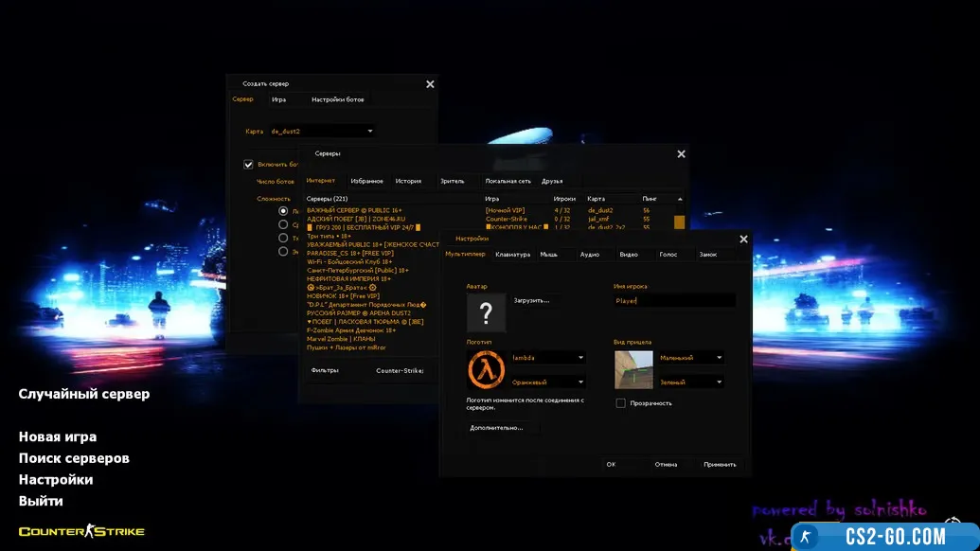Open the Карта de_dust2 map dropdown
This screenshot has width=980, height=551.
coord(369,132)
